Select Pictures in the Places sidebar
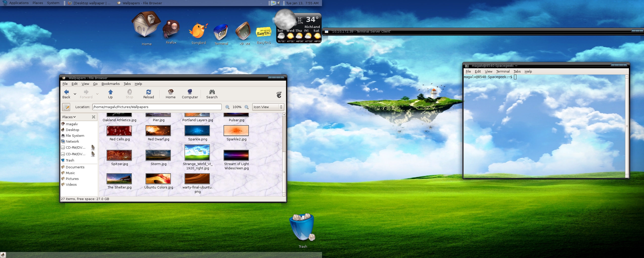The height and width of the screenshot is (258, 644). coord(72,179)
